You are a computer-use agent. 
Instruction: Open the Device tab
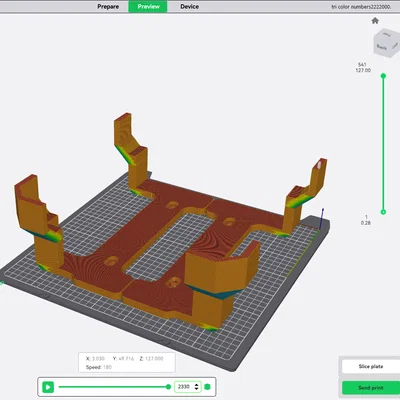pos(189,6)
